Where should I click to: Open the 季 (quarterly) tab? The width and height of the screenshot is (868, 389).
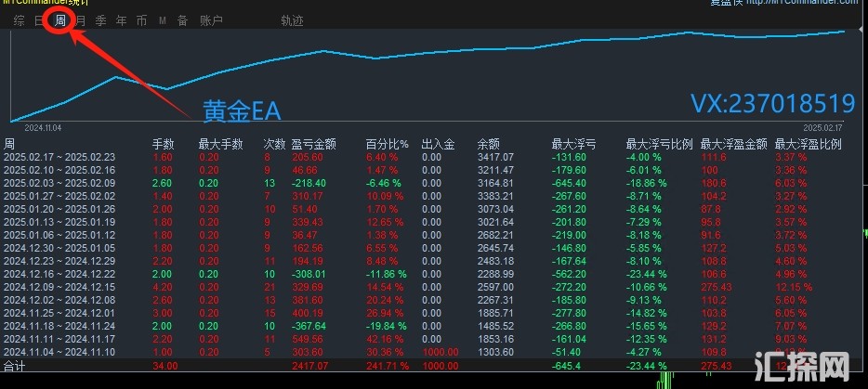pos(100,19)
